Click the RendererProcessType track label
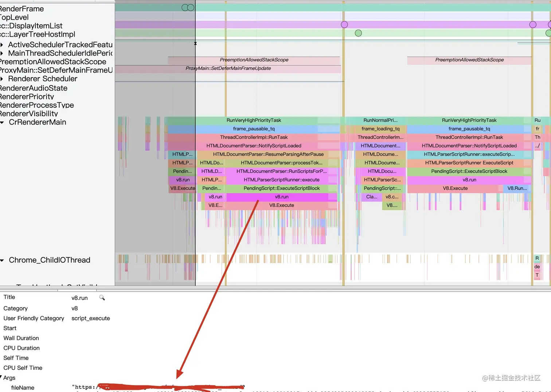This screenshot has width=551, height=392. (x=37, y=105)
